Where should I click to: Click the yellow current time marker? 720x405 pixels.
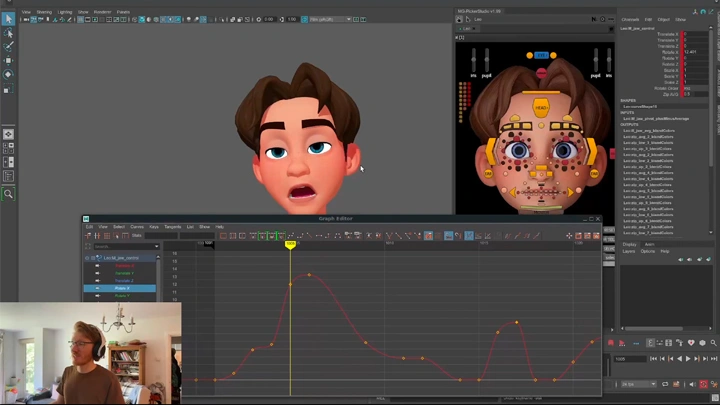[290, 244]
